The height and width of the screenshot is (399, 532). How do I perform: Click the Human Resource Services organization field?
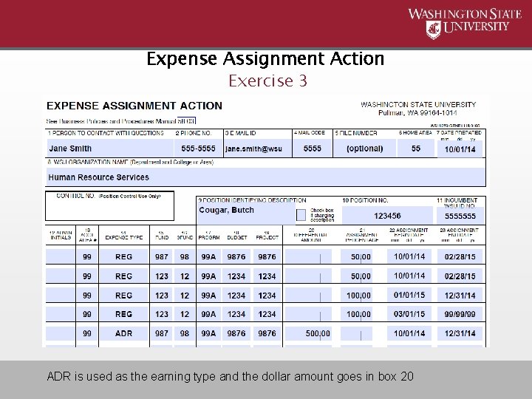pyautogui.click(x=266, y=177)
